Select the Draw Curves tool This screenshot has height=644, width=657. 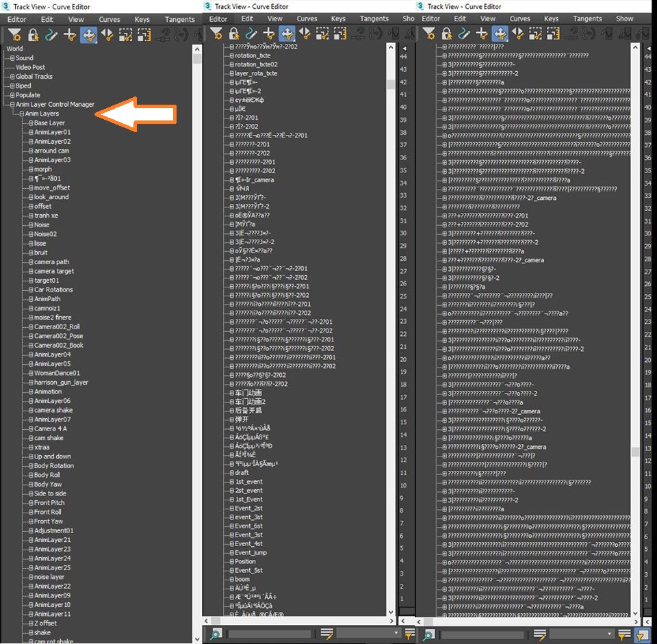click(x=52, y=34)
